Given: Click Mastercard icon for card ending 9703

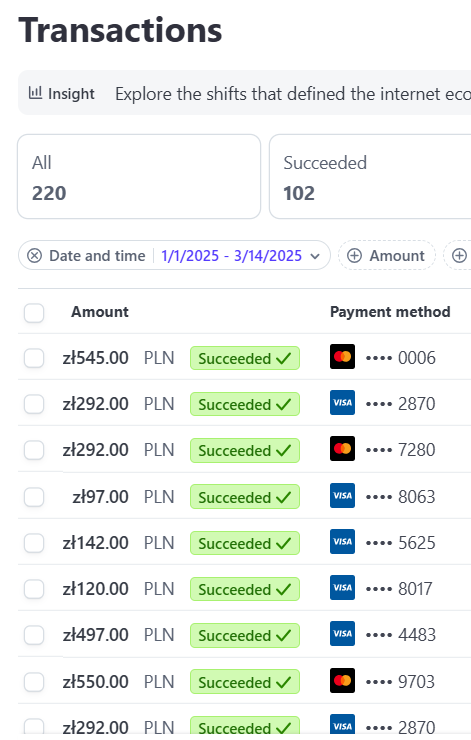Looking at the screenshot, I should pyautogui.click(x=342, y=681).
